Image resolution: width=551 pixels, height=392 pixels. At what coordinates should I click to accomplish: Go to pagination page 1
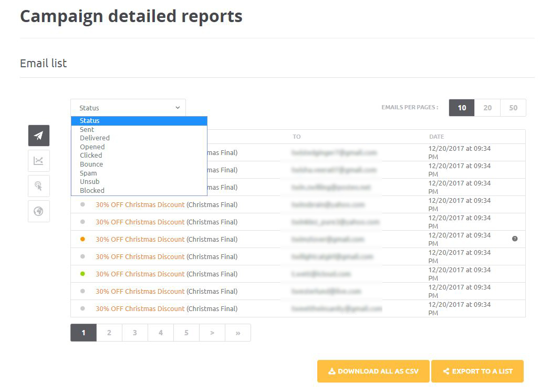[84, 333]
